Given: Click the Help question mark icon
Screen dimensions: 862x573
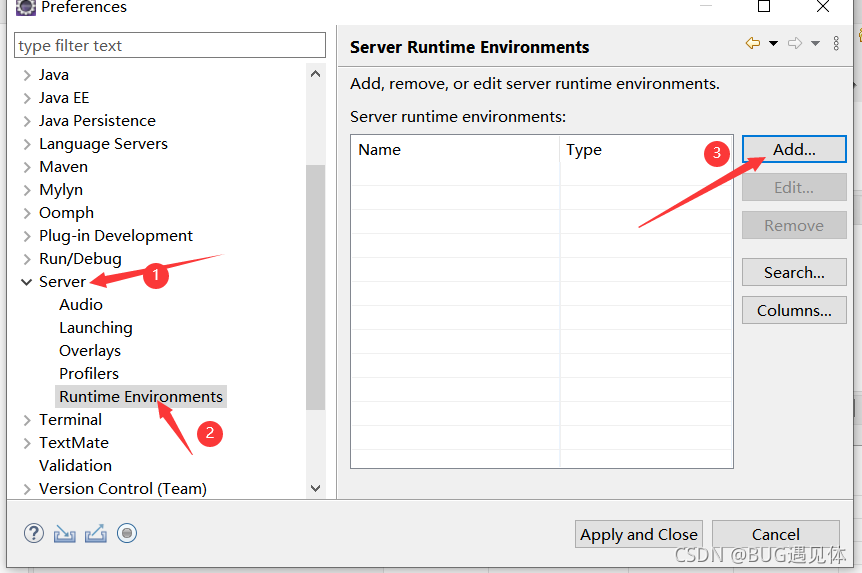Looking at the screenshot, I should 34,533.
